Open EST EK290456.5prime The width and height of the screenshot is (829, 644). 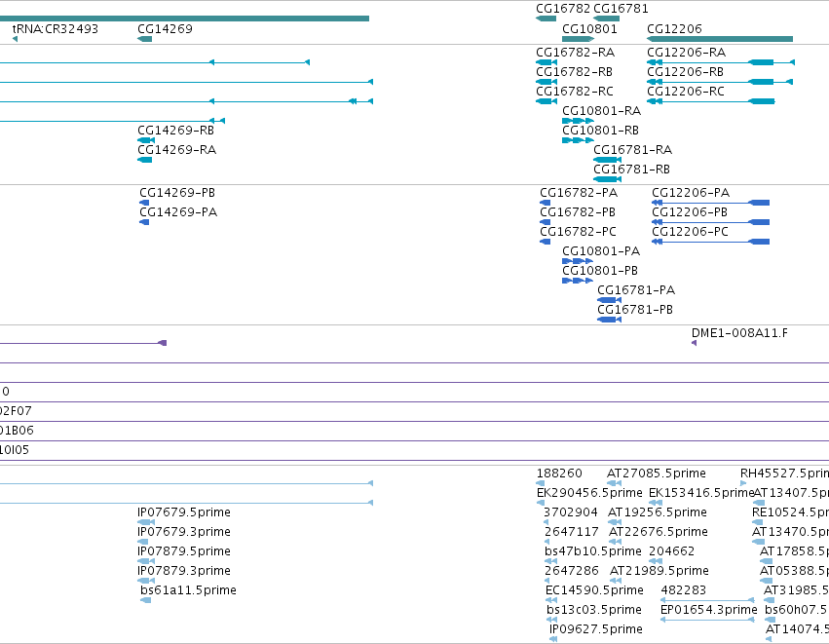pos(589,493)
